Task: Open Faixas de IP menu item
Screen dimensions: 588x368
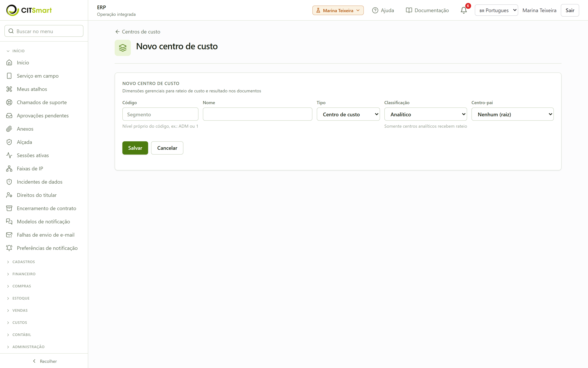Action: (44, 169)
